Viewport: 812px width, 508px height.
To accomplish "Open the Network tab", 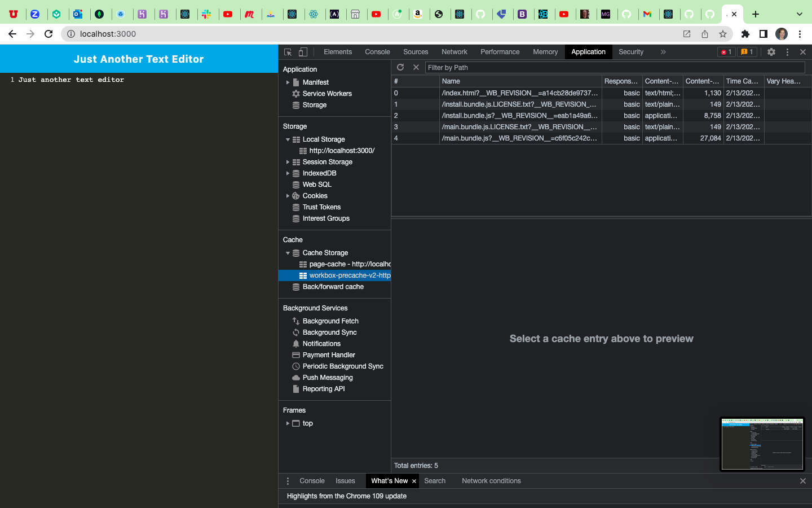I will [454, 52].
